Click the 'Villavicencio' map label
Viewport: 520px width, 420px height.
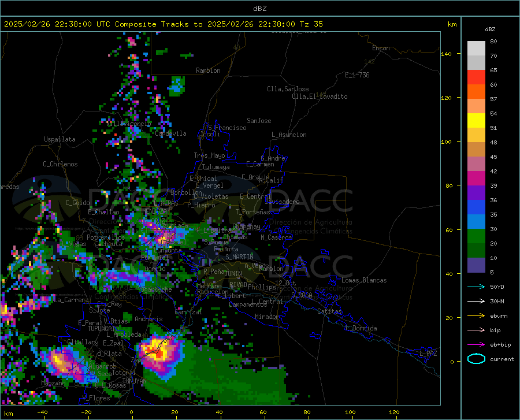[x=129, y=124]
